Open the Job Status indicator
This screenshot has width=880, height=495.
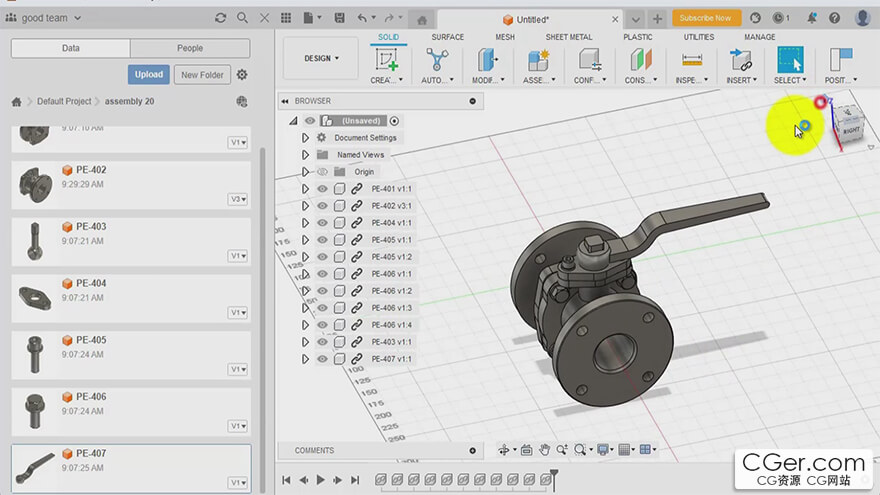click(781, 18)
